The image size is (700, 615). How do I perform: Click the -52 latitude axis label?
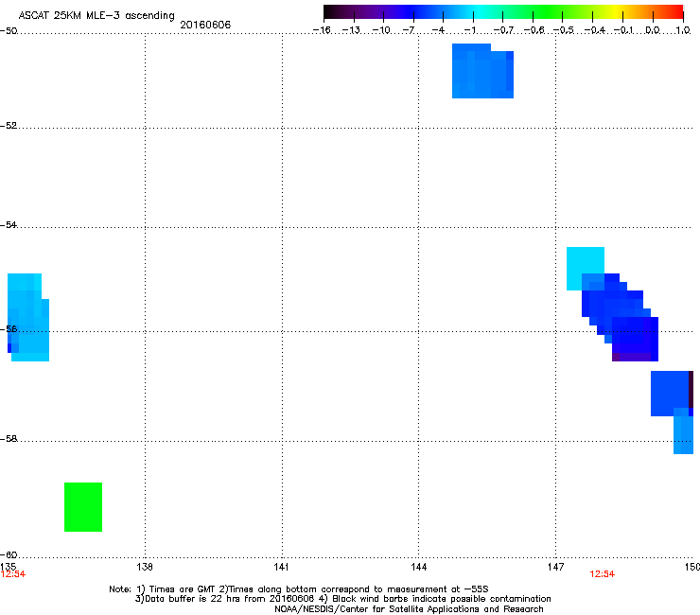coord(9,126)
